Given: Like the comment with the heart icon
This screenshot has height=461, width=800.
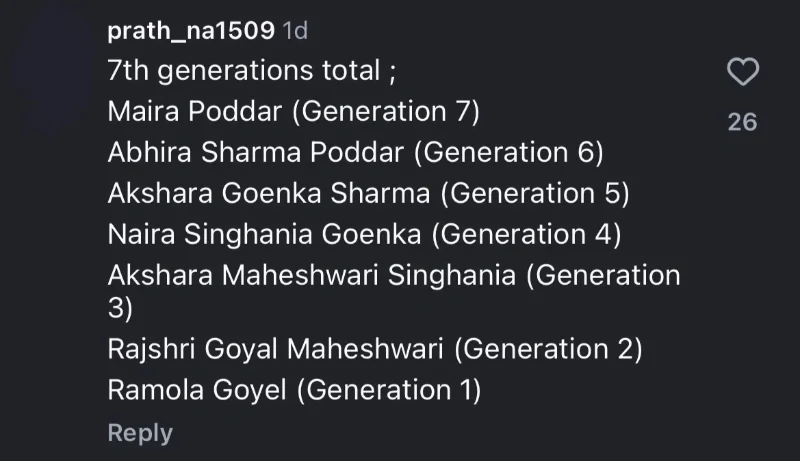Looking at the screenshot, I should click(x=742, y=72).
